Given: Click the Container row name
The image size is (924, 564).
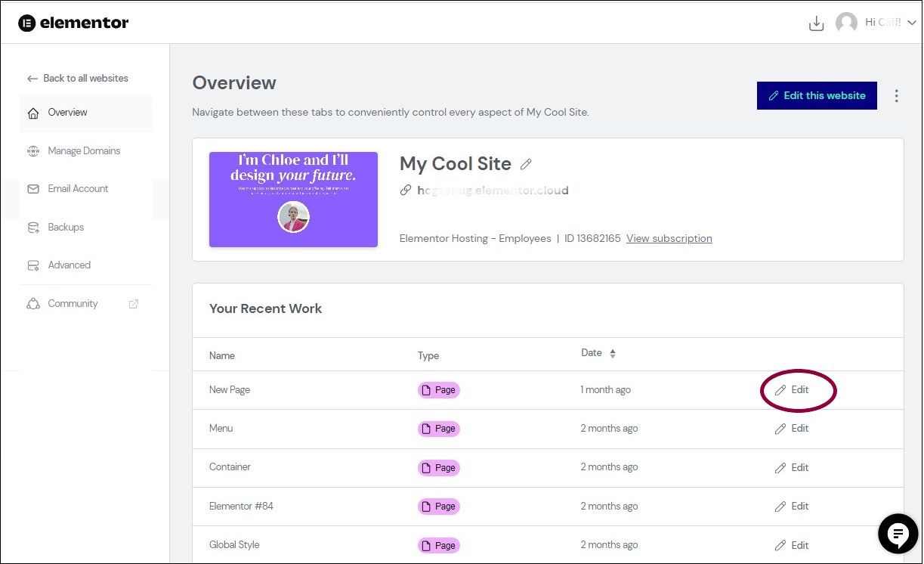Looking at the screenshot, I should pos(230,467).
